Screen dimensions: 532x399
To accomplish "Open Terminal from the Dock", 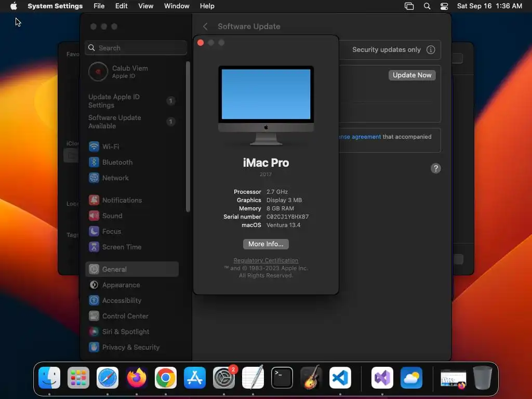I will (282, 377).
